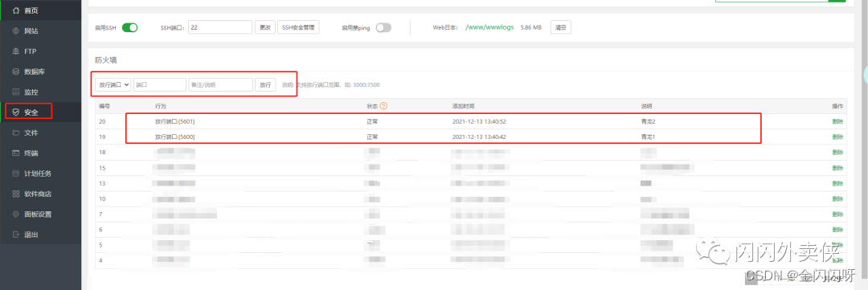Image resolution: width=868 pixels, height=290 pixels.
Task: Enable the 启用禁ping switch
Action: [x=383, y=27]
